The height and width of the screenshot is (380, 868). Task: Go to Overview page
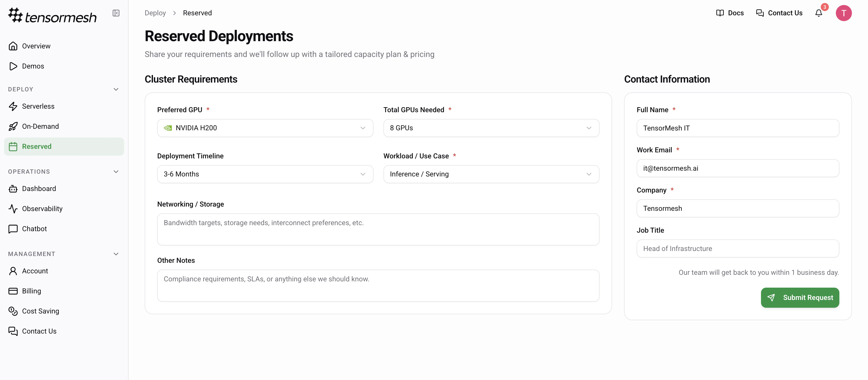click(64, 46)
